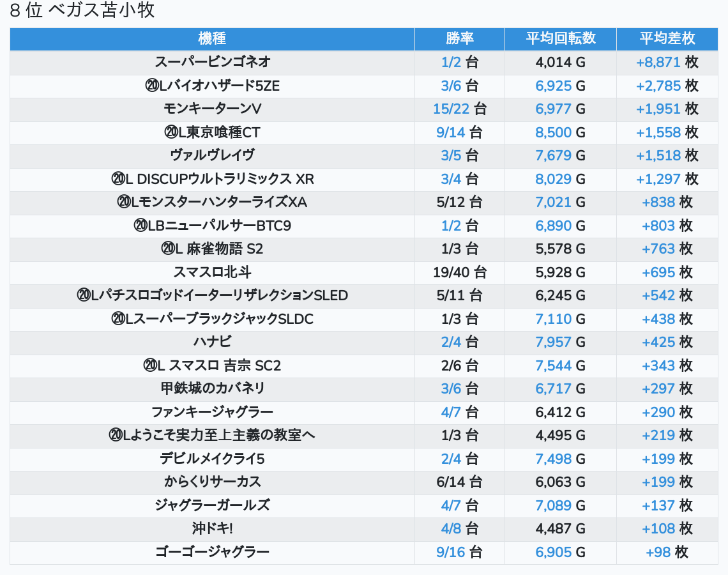Image resolution: width=728 pixels, height=575 pixels.
Task: Click the +1,951 枚 average difference value
Action: 667,109
